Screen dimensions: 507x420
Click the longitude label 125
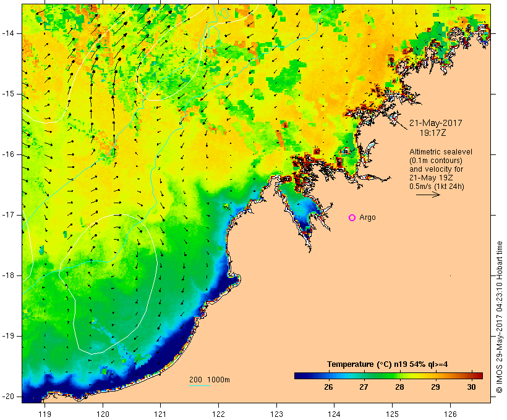393,414
